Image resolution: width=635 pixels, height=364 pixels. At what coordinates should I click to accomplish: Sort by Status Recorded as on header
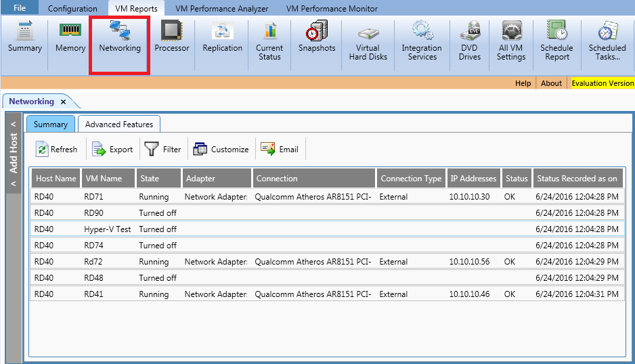(578, 178)
